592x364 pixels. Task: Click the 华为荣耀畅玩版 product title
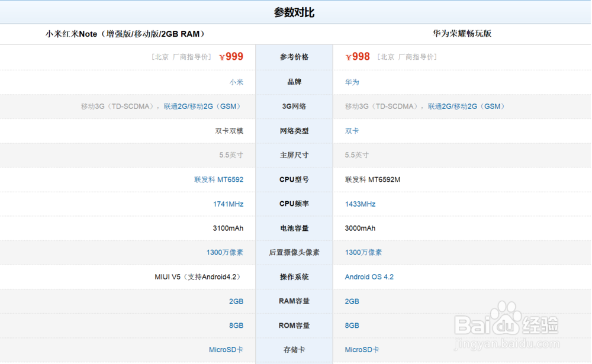[x=462, y=34]
